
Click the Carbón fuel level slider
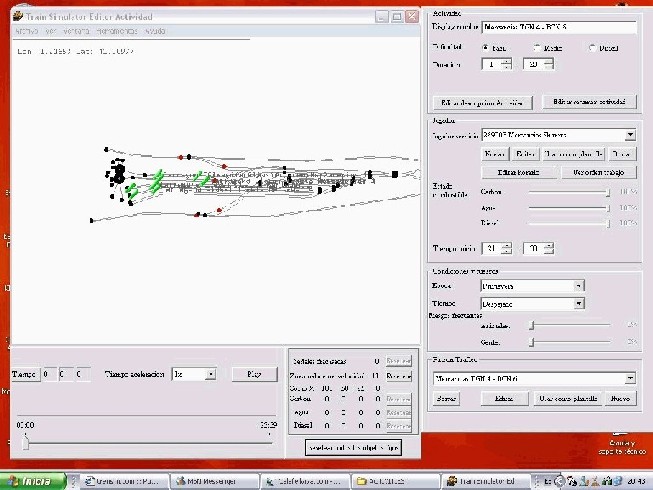[x=608, y=191]
